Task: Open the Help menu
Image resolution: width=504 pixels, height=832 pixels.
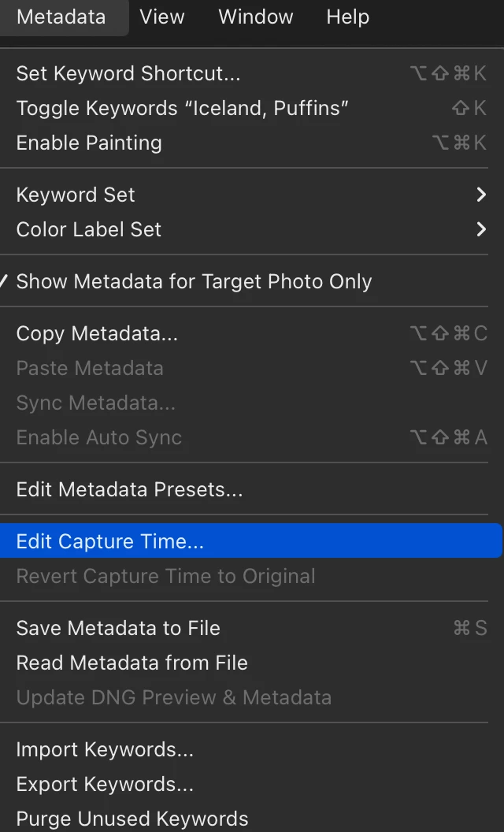Action: click(347, 17)
